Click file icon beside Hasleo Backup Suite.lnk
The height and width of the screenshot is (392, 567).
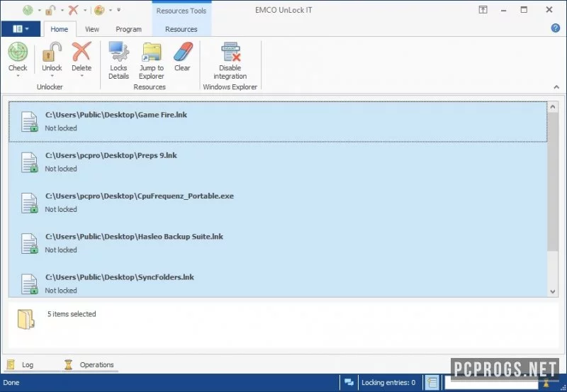[29, 243]
